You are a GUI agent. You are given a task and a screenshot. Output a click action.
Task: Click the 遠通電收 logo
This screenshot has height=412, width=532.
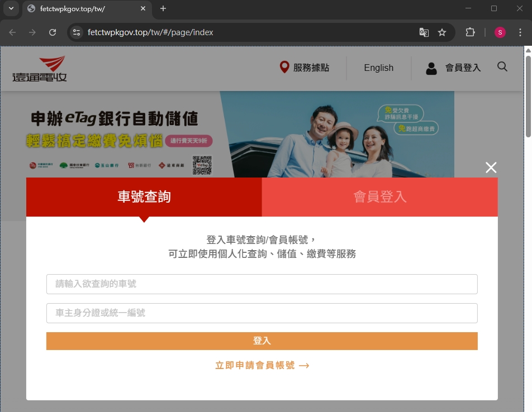point(39,69)
